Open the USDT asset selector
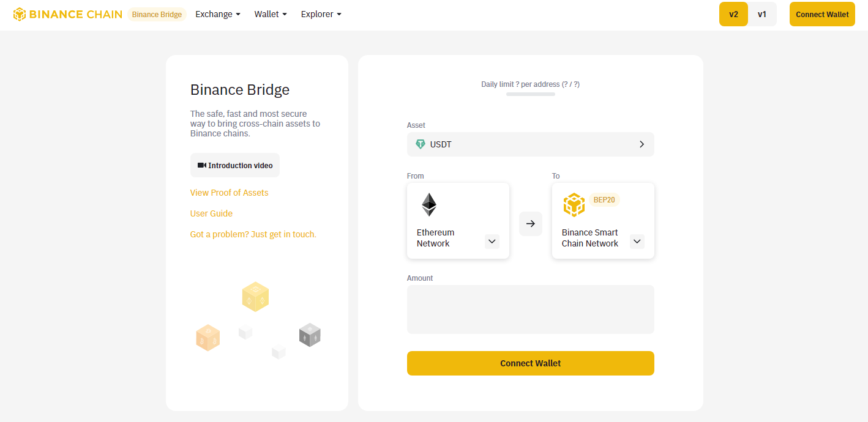 tap(531, 144)
